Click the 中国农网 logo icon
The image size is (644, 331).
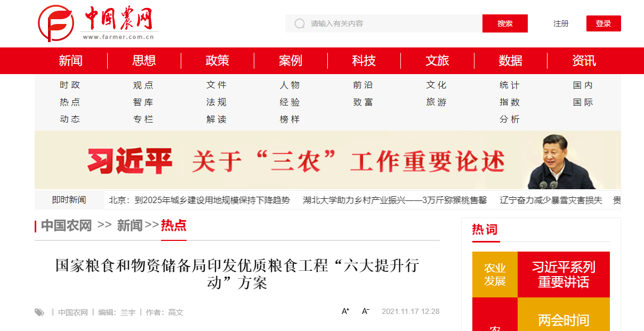(57, 23)
